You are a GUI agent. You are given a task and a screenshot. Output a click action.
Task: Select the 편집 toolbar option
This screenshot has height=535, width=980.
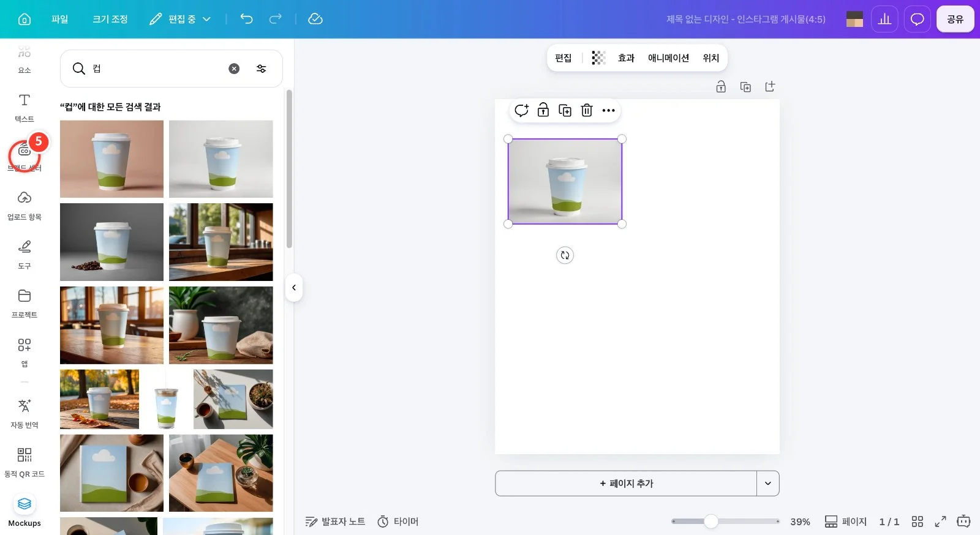(x=563, y=58)
